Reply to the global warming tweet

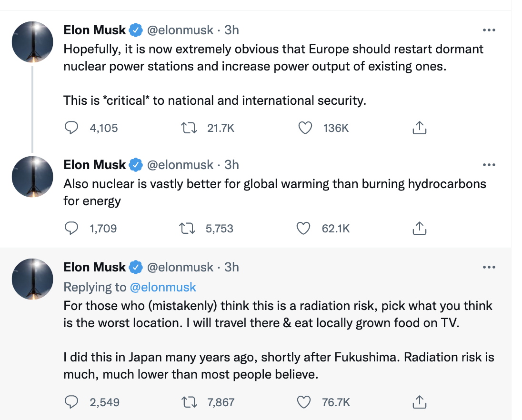pyautogui.click(x=71, y=229)
